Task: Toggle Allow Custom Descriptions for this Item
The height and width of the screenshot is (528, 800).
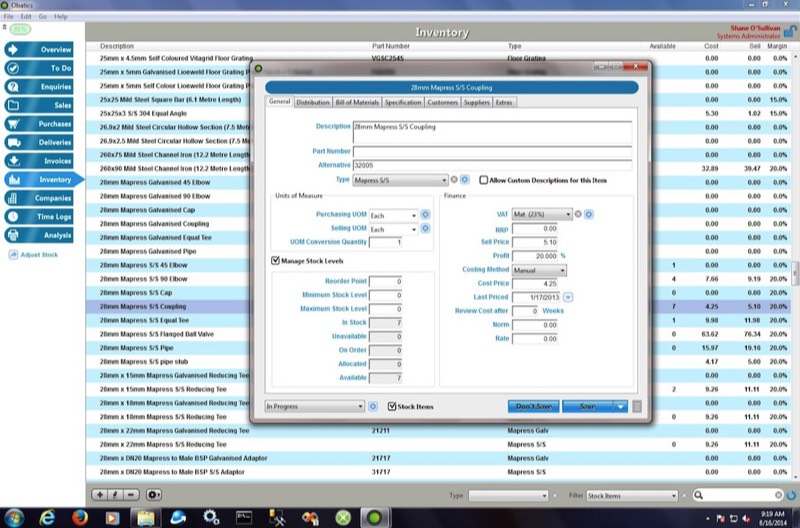Action: pos(483,180)
